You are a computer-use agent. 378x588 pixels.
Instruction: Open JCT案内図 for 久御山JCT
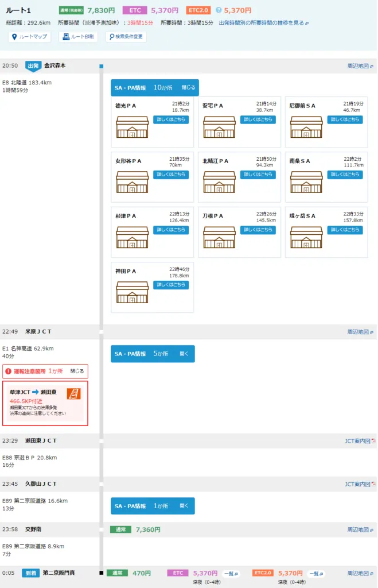(360, 484)
